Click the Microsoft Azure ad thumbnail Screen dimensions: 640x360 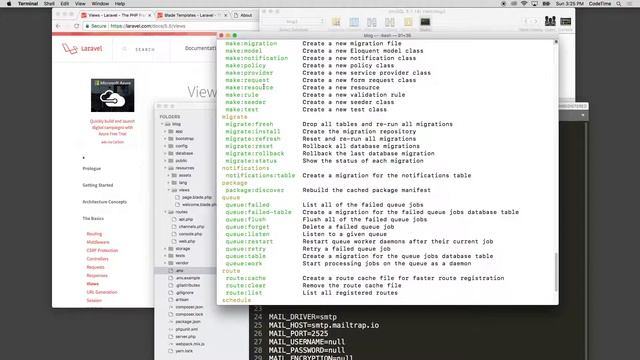click(112, 95)
